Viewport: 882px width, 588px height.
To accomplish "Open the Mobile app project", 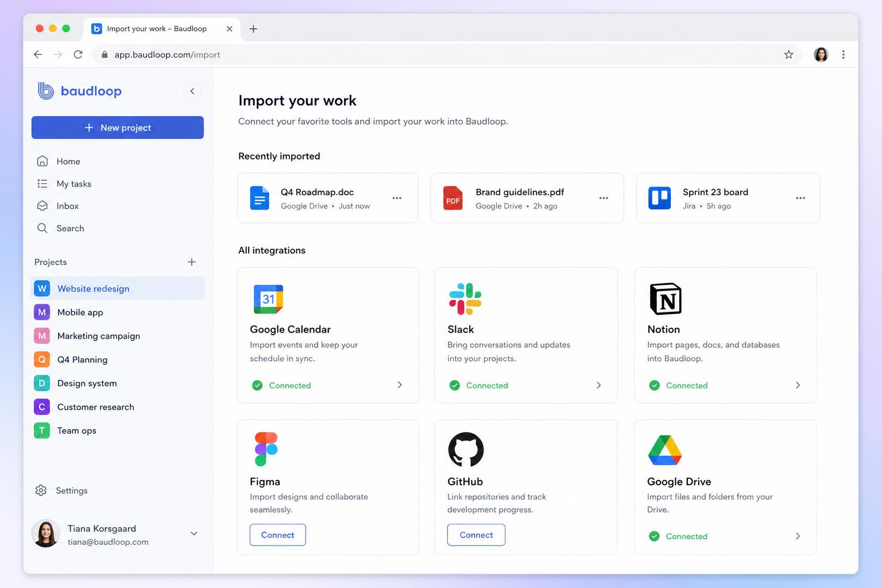I will pos(118,312).
